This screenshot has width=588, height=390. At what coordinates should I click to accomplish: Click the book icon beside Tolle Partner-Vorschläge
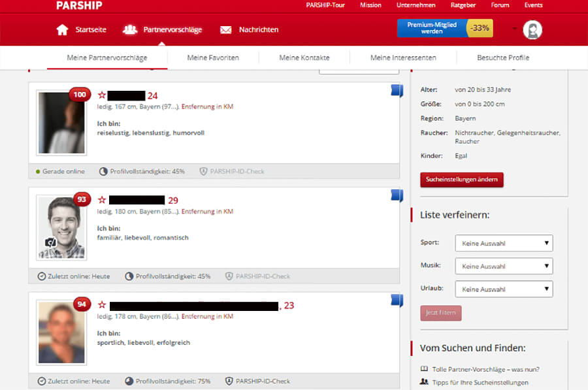(424, 369)
